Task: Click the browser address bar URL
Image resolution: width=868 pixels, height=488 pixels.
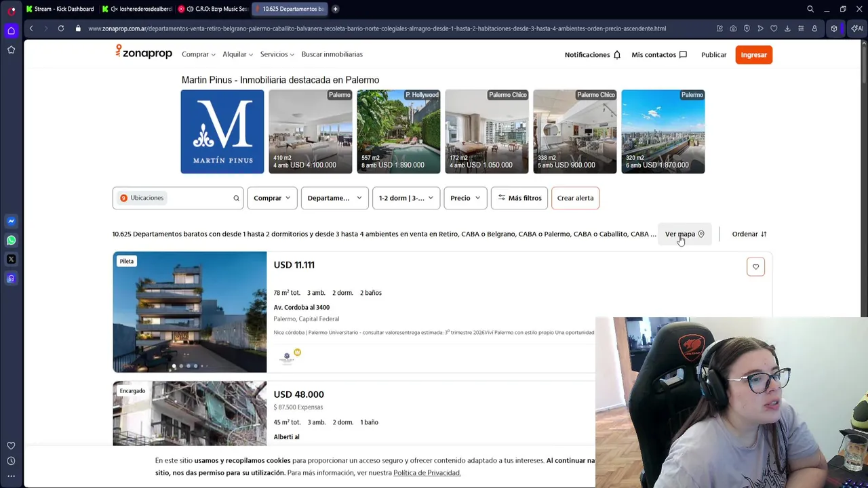Action: pos(377,28)
